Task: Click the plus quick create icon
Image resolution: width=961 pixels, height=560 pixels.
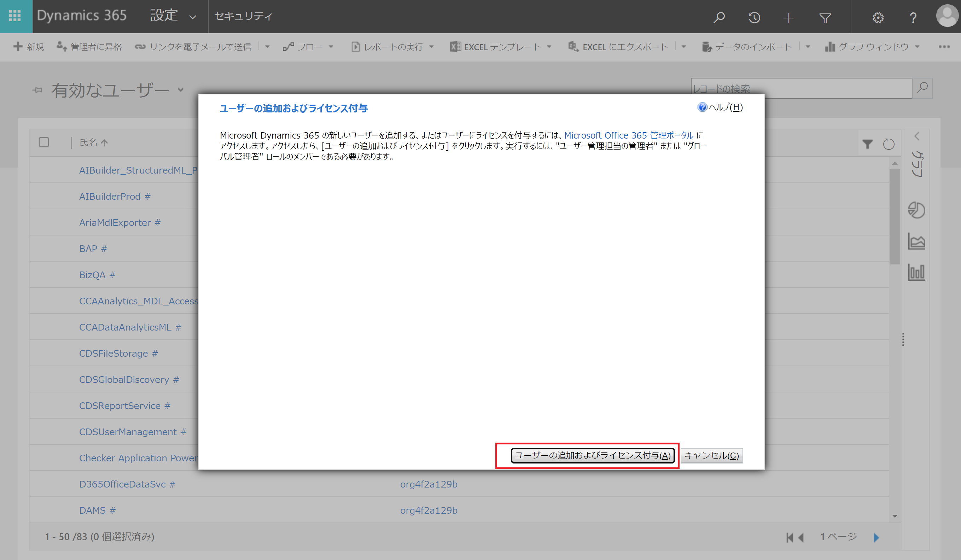Action: (x=788, y=18)
